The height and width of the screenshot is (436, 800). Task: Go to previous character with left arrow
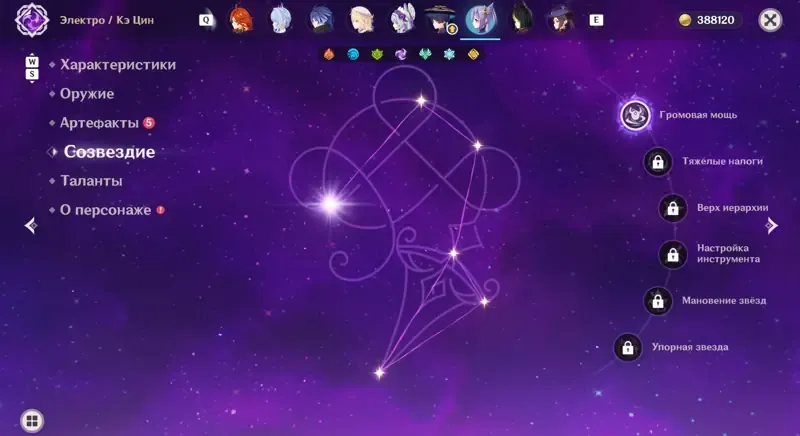click(31, 225)
